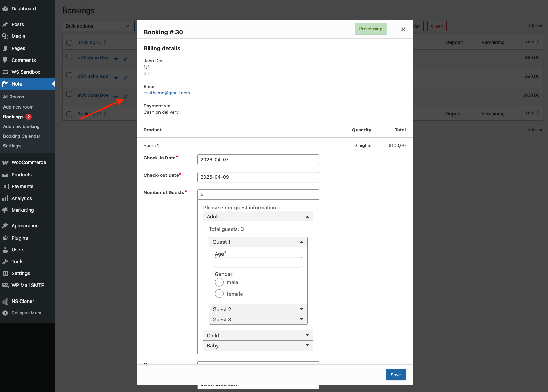Select the female gender radio button
The image size is (548, 392).
(x=219, y=294)
